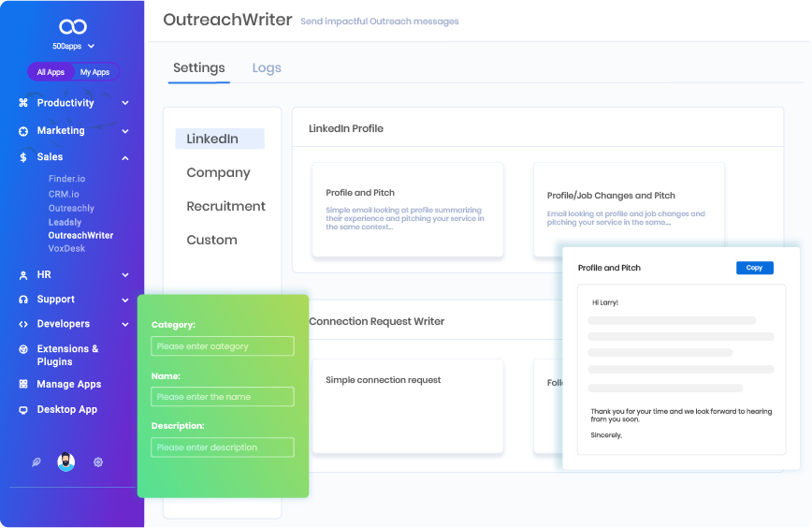Screen dimensions: 812x528
Task: Click the HR person icon
Action: [x=23, y=275]
